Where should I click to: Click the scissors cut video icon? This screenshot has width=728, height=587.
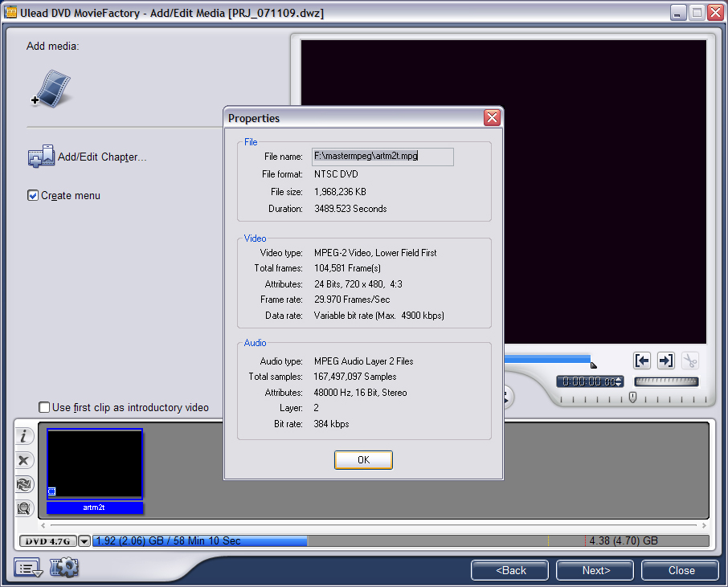coord(690,361)
